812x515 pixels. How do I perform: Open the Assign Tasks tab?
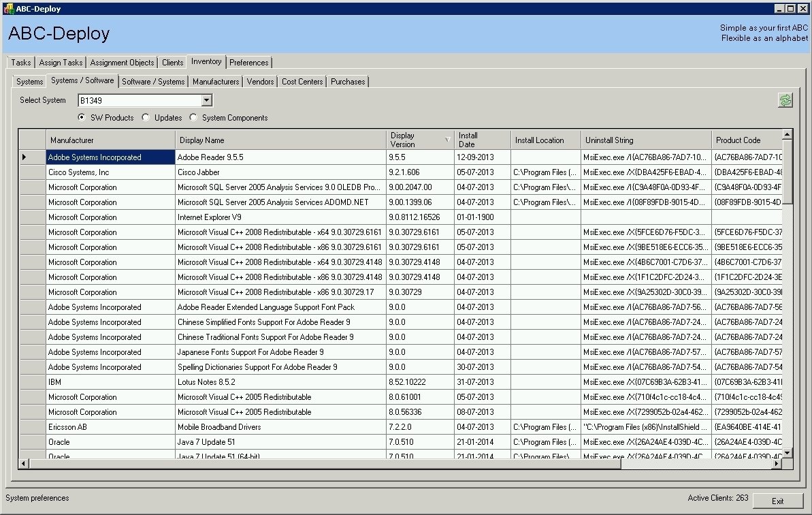tap(60, 62)
